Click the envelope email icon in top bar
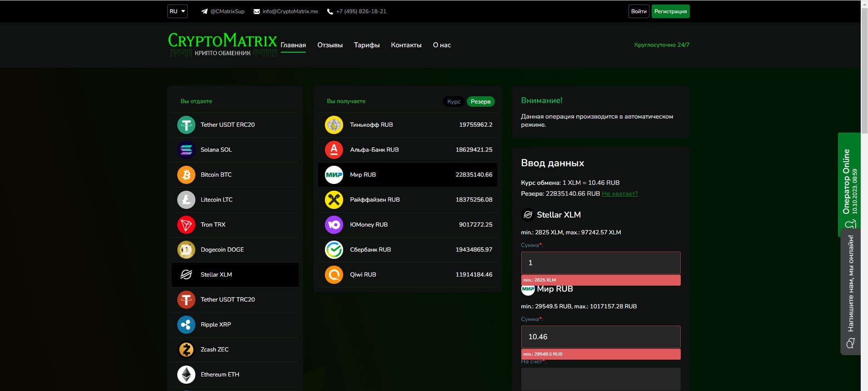 pyautogui.click(x=257, y=11)
